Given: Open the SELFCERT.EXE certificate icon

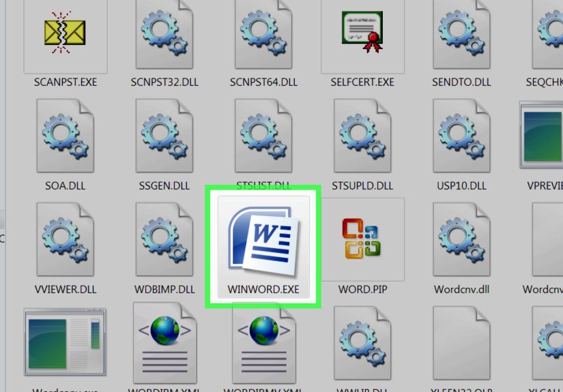Looking at the screenshot, I should pos(362,32).
